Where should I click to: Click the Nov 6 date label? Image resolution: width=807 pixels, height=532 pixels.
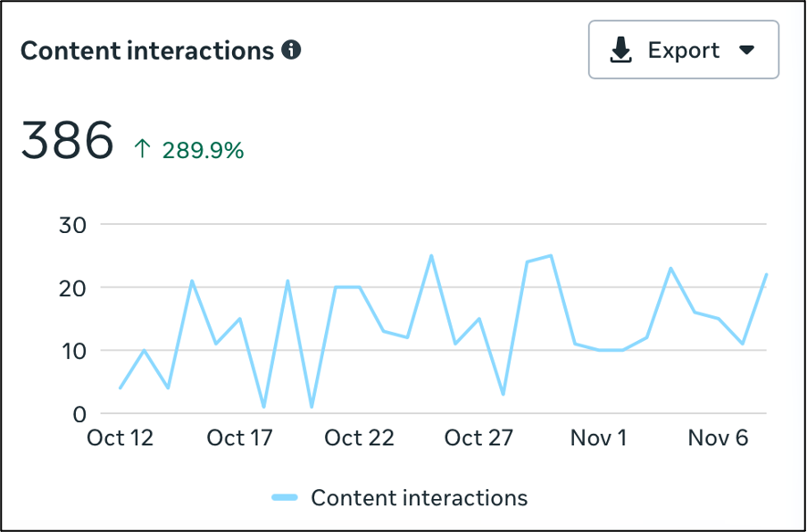[x=717, y=438]
